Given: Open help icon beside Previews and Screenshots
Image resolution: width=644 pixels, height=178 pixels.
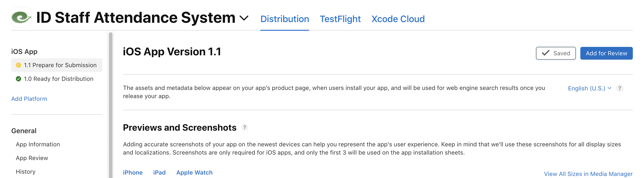Looking at the screenshot, I should (x=244, y=127).
